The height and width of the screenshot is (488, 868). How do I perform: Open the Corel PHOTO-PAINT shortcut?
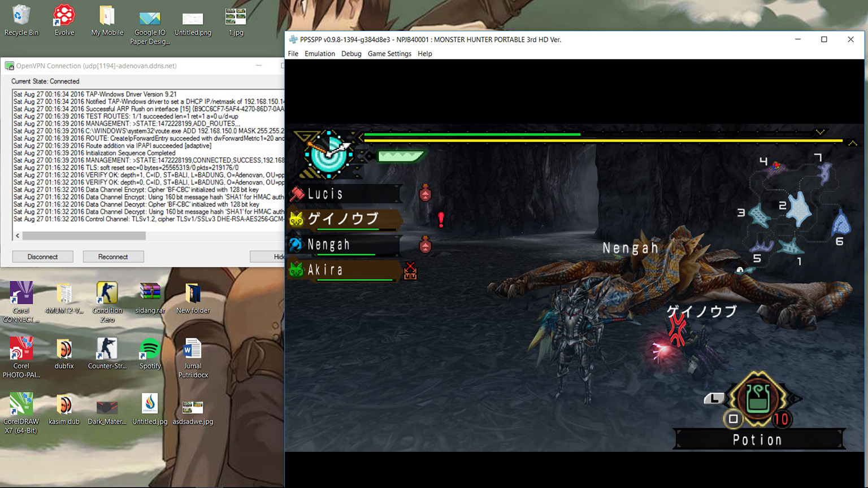tap(21, 350)
